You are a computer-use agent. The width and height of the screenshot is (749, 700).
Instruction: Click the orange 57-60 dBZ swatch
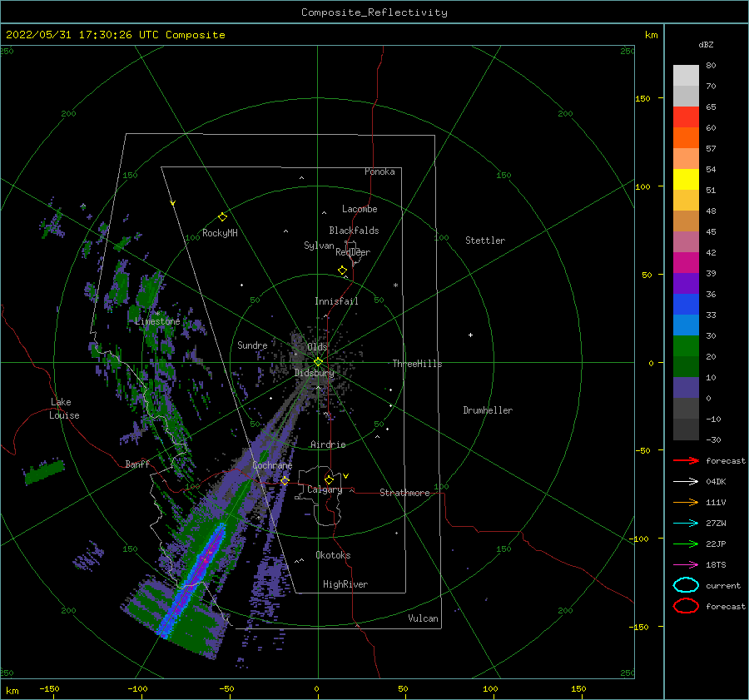(686, 138)
